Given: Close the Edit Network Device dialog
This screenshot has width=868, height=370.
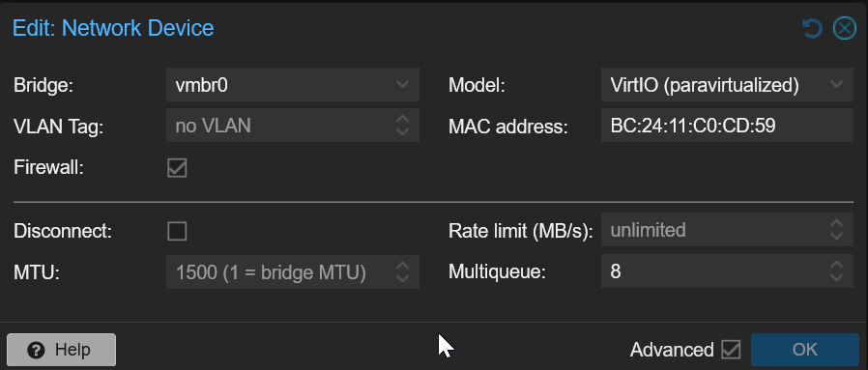Looking at the screenshot, I should (x=845, y=28).
